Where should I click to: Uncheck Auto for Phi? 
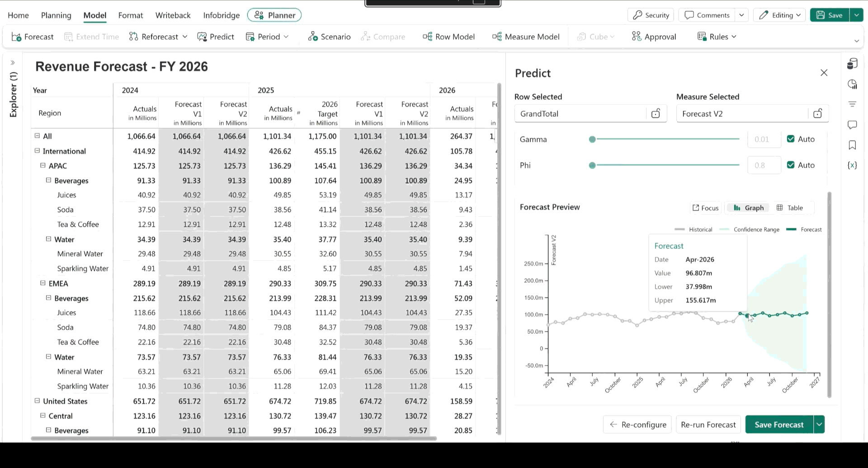[x=791, y=165]
